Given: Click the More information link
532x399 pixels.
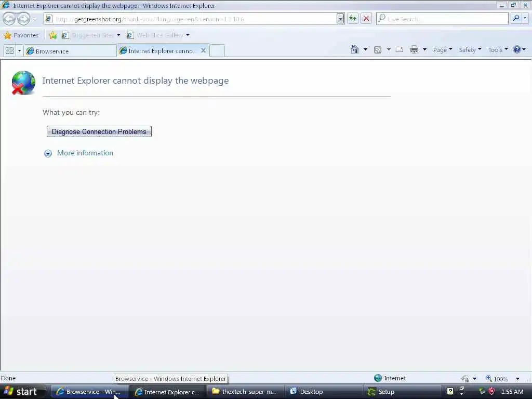Looking at the screenshot, I should click(x=85, y=153).
